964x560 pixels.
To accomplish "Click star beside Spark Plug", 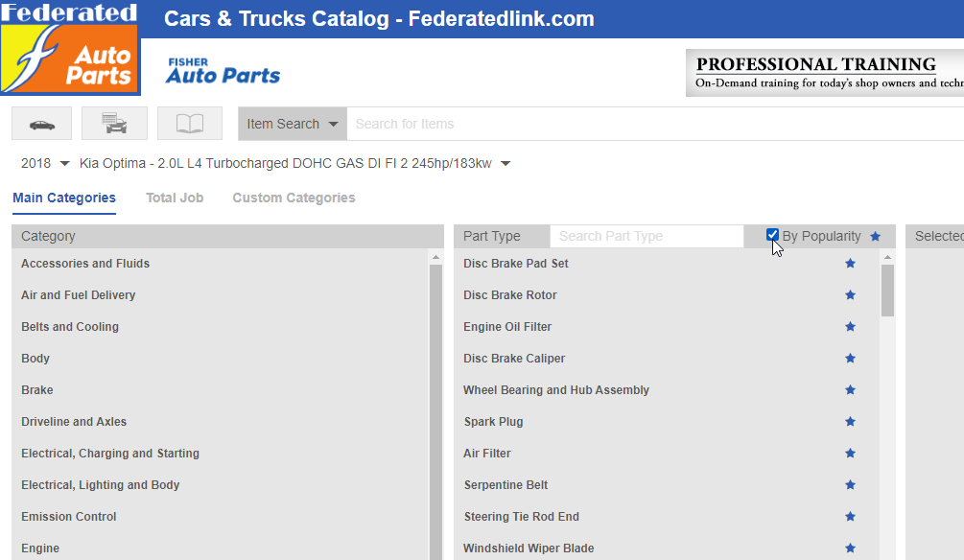I will click(x=850, y=422).
